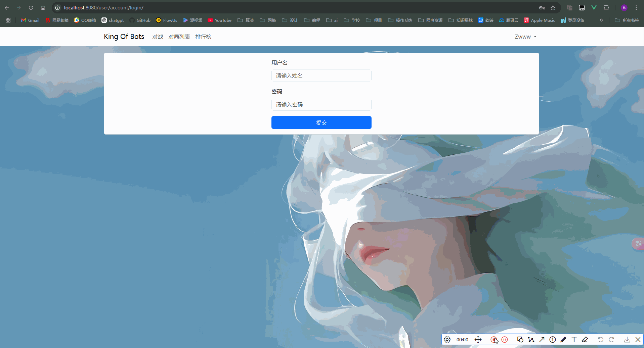Open the 对局列表 nav item

(x=179, y=37)
